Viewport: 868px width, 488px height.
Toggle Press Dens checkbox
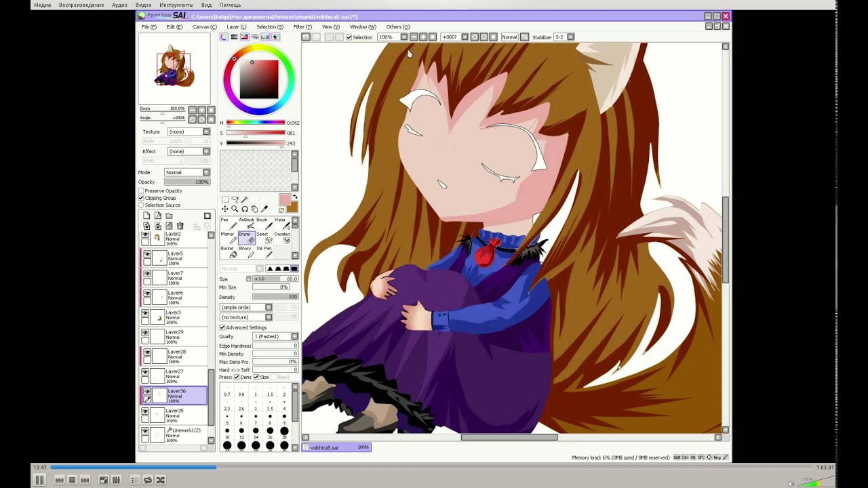point(237,377)
